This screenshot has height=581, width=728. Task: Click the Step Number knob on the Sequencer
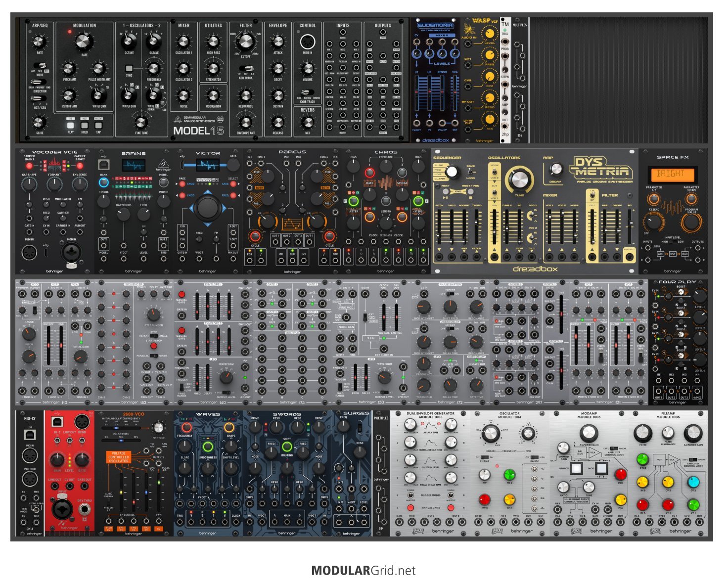coord(153,313)
